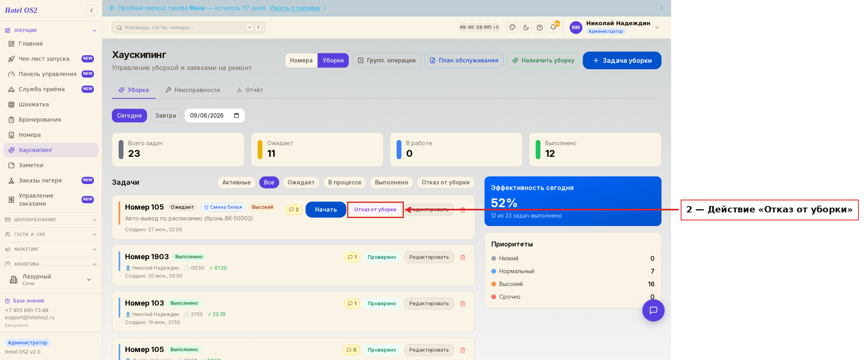Filter tasks by Отказ от уборки
This screenshot has height=360, width=868.
pos(446,182)
